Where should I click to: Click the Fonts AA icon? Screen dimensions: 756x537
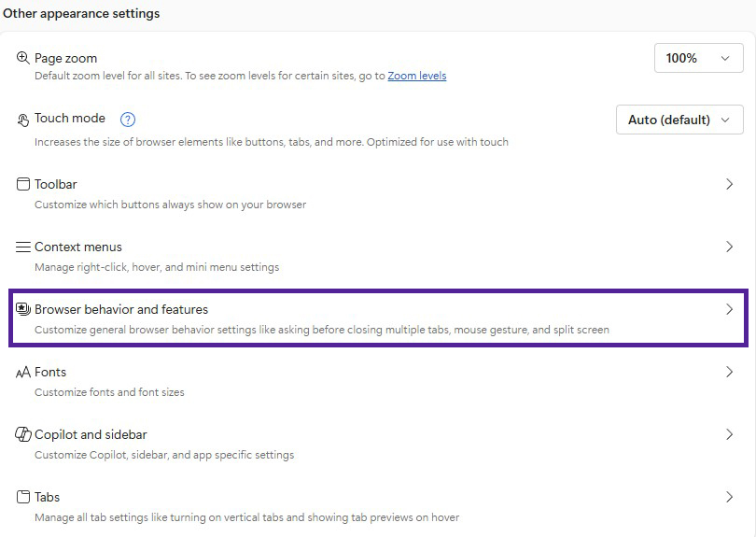23,373
